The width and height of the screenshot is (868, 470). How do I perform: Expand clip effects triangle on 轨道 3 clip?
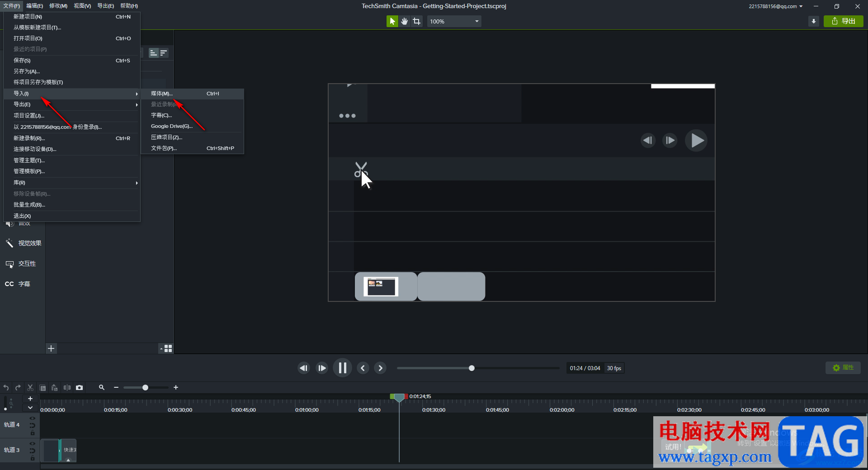tap(68, 460)
